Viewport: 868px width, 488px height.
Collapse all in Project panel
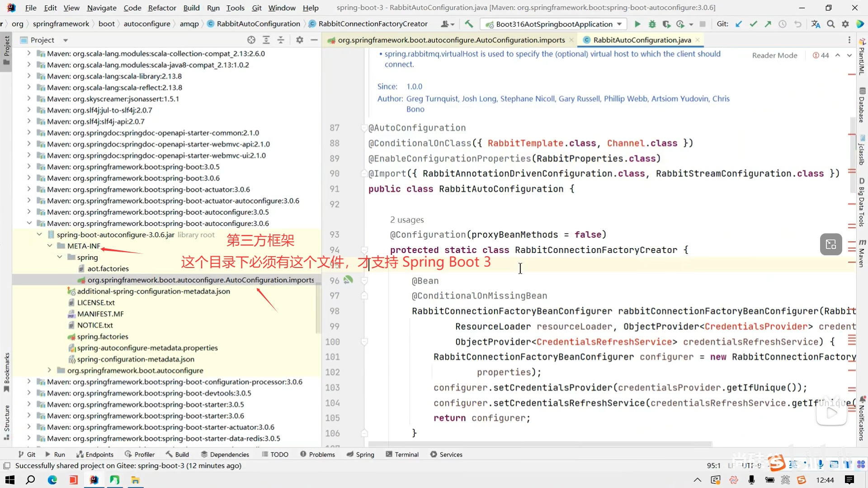coord(281,40)
